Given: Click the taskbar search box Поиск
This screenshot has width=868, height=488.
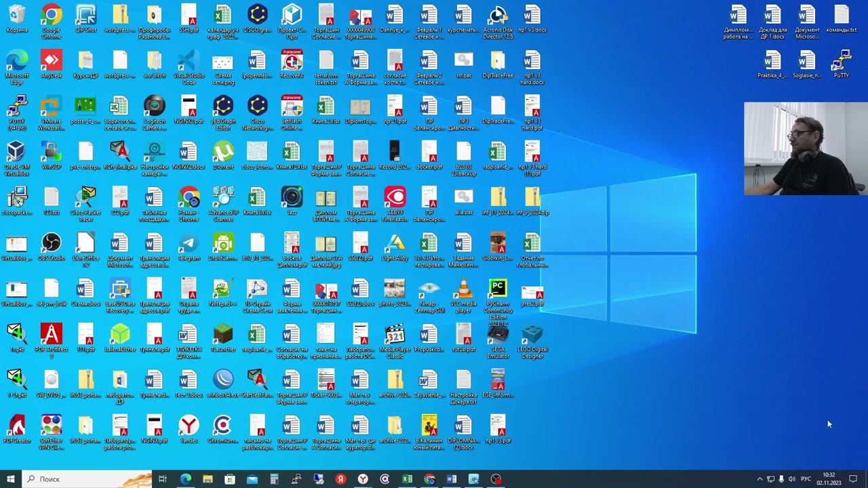Looking at the screenshot, I should click(87, 479).
